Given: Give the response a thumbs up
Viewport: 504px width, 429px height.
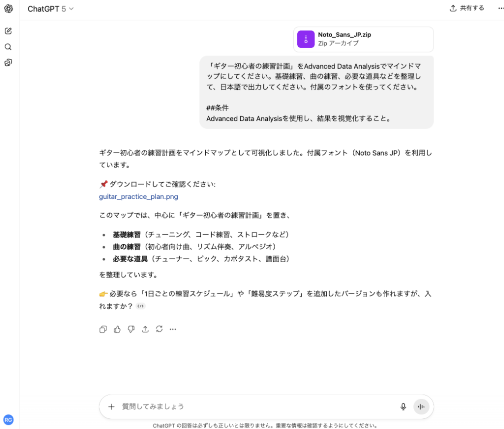Looking at the screenshot, I should click(117, 329).
